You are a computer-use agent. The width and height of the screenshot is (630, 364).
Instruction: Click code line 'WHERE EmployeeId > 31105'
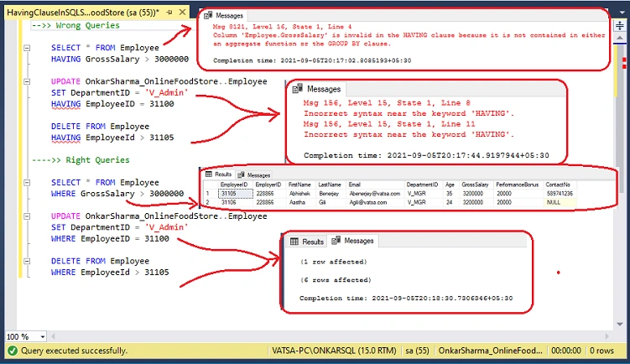coord(110,273)
